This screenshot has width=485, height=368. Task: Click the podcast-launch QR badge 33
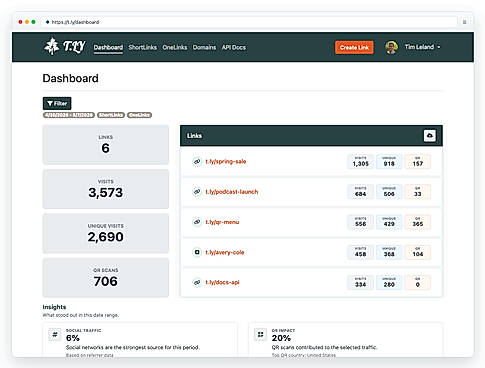tap(418, 192)
